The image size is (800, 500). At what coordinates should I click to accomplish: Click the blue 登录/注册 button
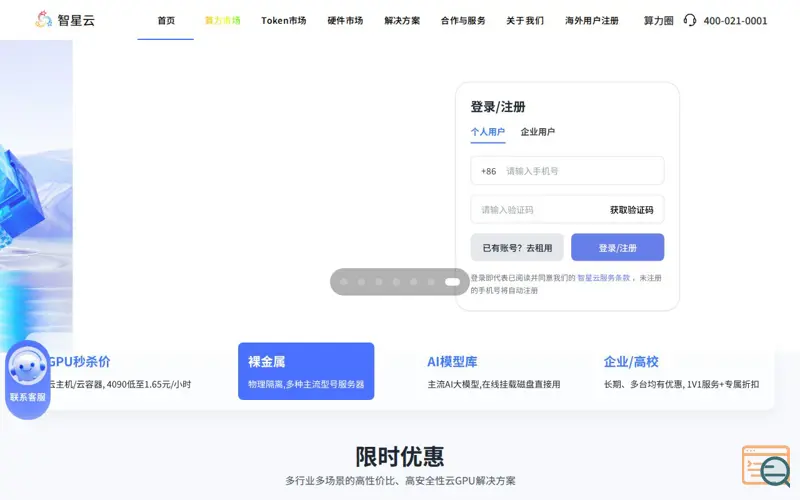[x=618, y=247]
